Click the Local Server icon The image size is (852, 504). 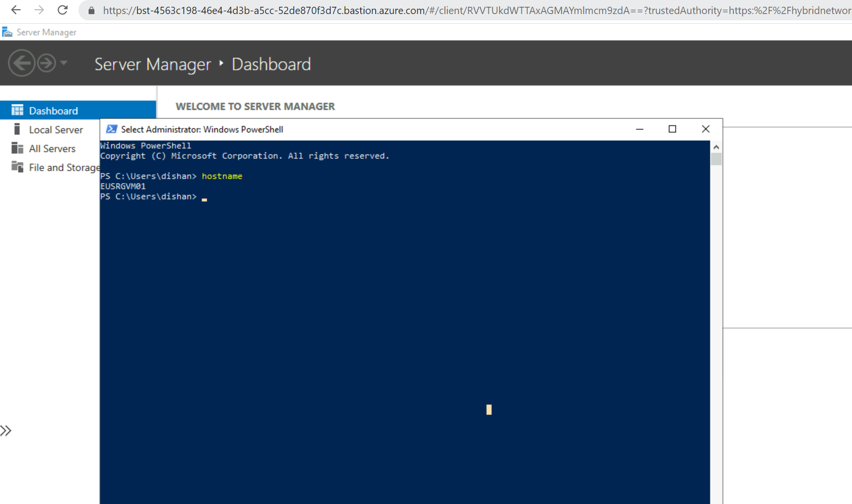tap(17, 129)
